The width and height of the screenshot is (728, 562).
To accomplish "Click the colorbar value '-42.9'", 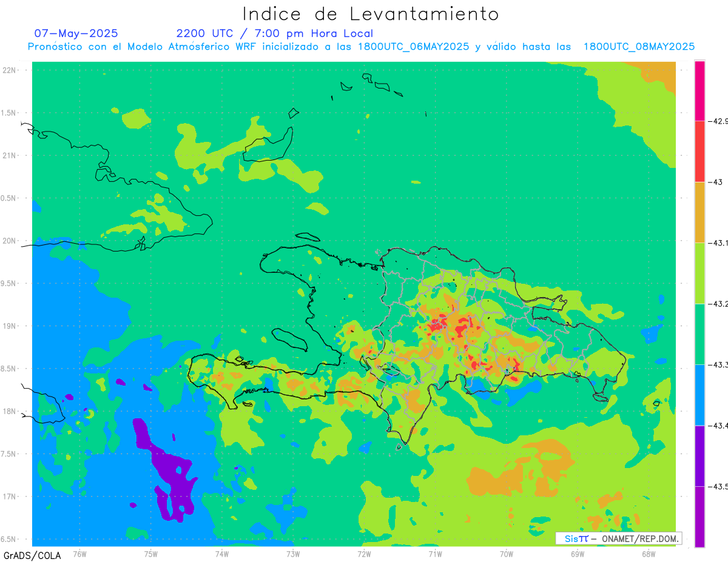I will pyautogui.click(x=718, y=121).
